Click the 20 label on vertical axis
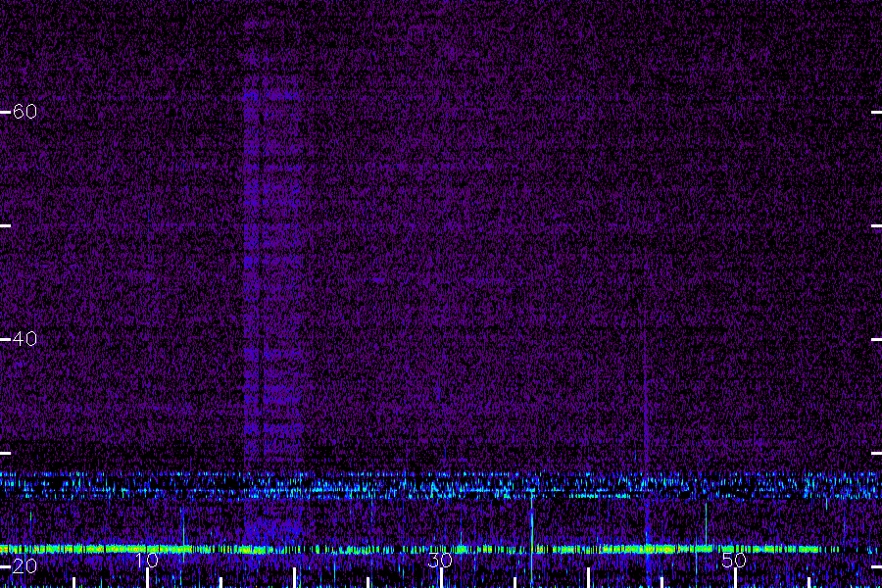 (x=24, y=566)
